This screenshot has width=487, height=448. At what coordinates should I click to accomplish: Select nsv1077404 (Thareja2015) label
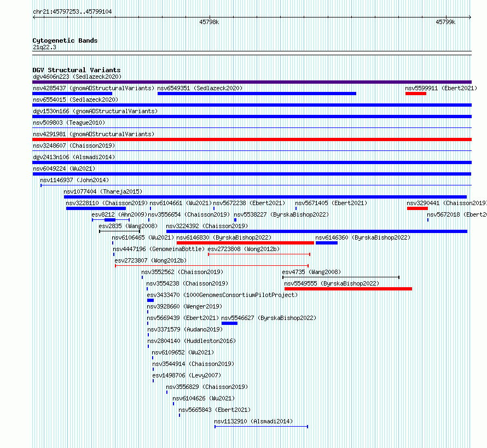103,191
